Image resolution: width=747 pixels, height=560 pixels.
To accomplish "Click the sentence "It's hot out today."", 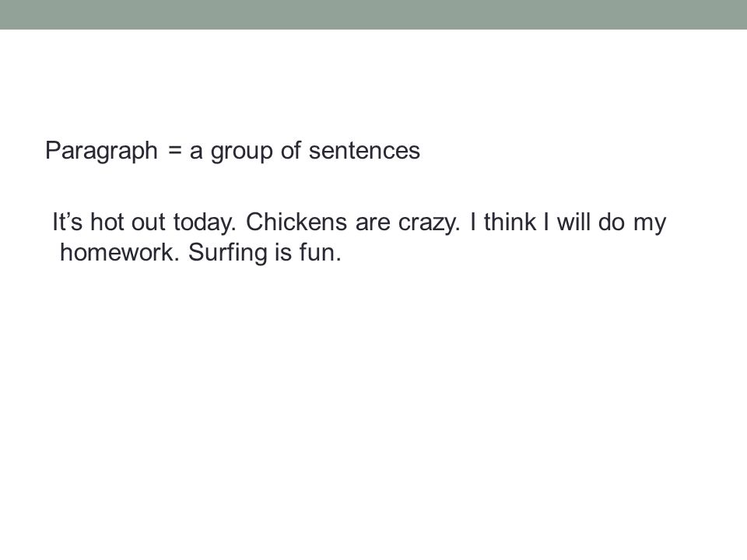I will pos(145,223).
